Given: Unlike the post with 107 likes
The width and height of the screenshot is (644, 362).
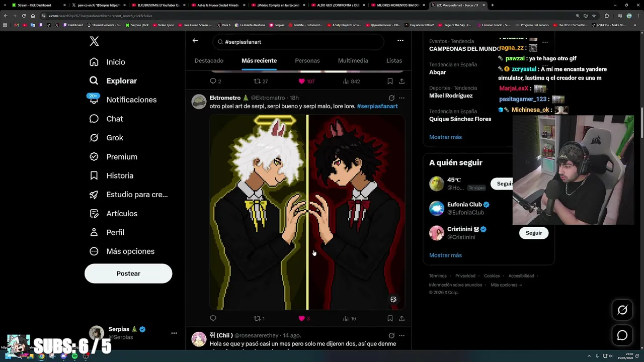Looking at the screenshot, I should point(306,81).
